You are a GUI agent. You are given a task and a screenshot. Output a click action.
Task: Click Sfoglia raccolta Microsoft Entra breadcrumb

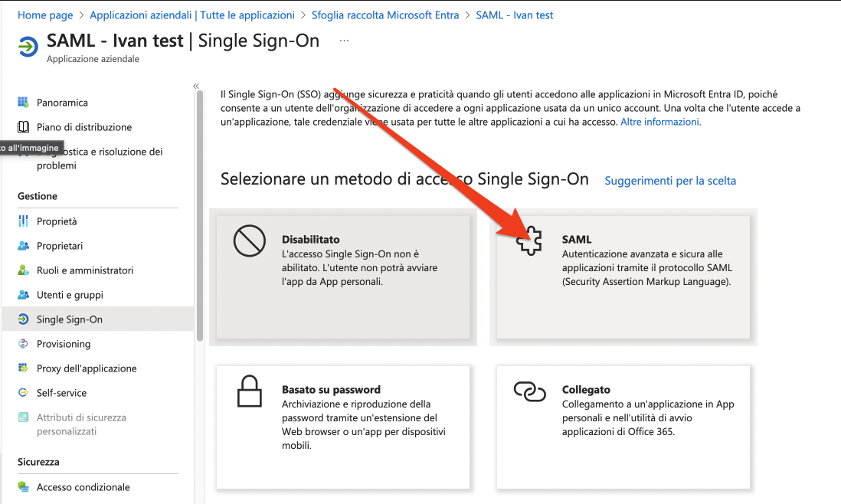(385, 15)
